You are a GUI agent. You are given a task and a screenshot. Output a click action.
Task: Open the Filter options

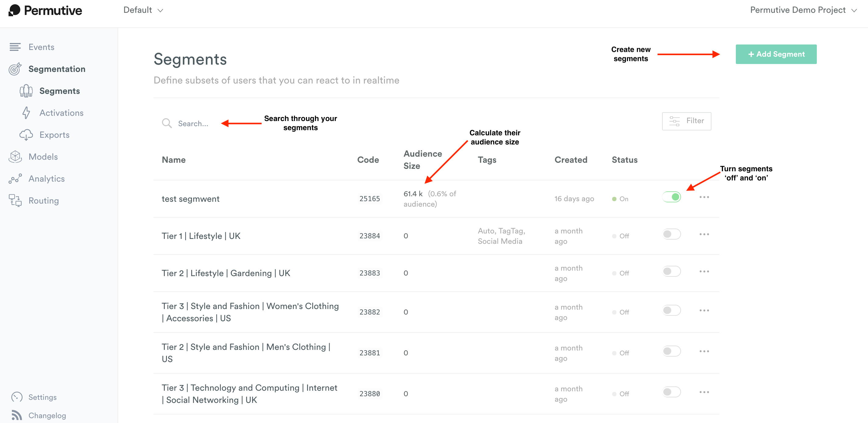tap(686, 121)
